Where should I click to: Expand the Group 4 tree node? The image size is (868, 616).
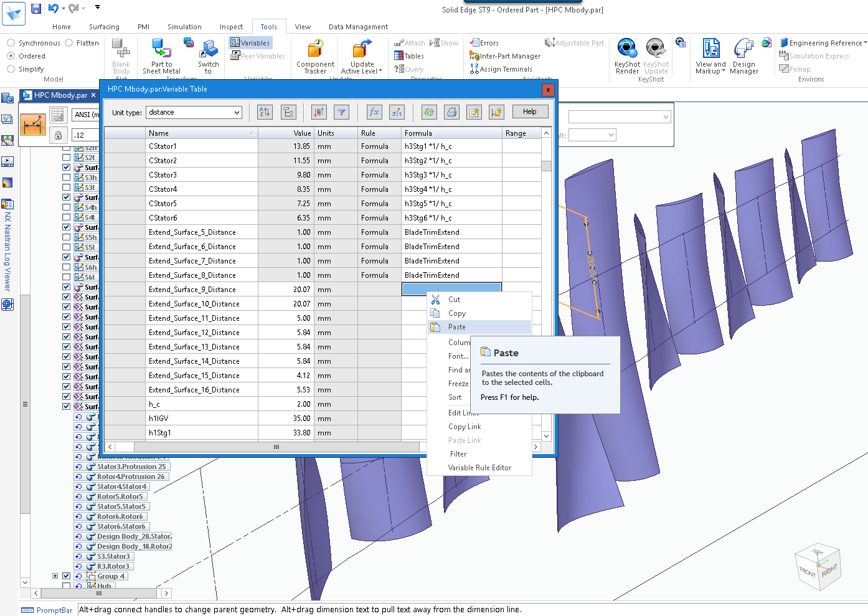(55, 576)
